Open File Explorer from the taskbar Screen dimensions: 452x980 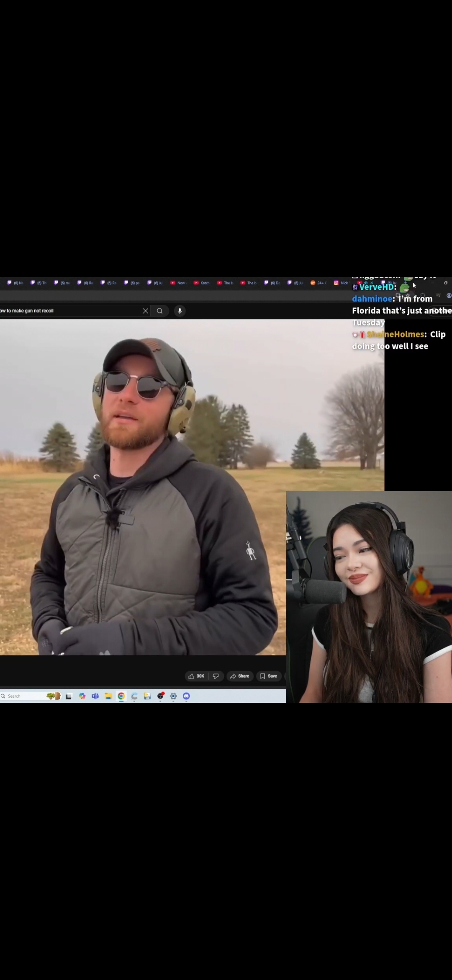(x=108, y=696)
